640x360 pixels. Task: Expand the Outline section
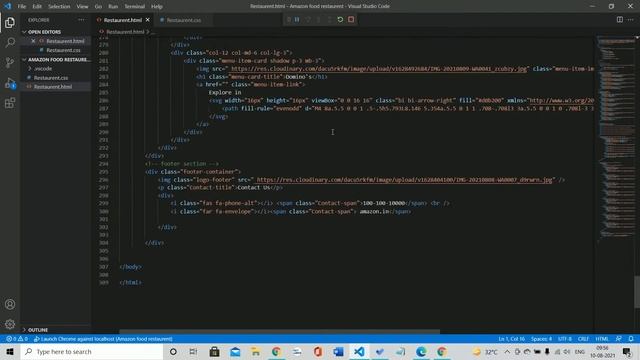tap(38, 330)
